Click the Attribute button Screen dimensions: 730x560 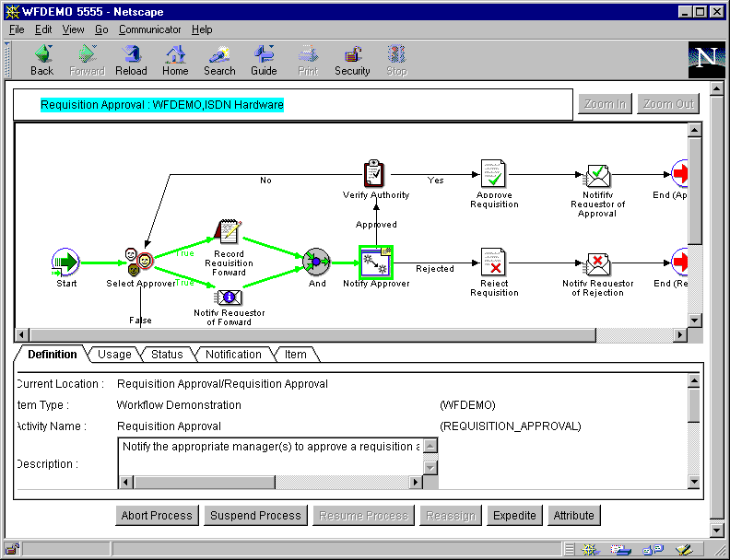pos(574,516)
